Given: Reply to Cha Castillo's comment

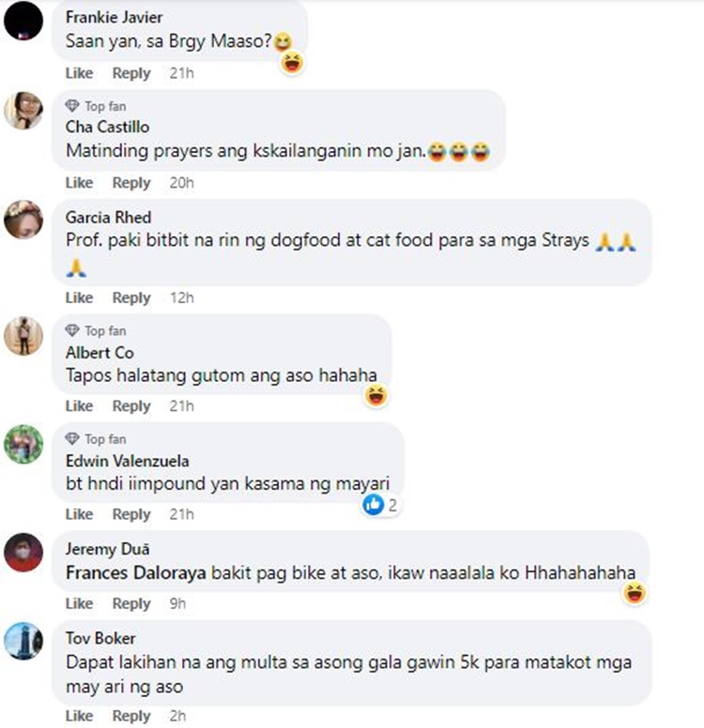Looking at the screenshot, I should (x=131, y=183).
